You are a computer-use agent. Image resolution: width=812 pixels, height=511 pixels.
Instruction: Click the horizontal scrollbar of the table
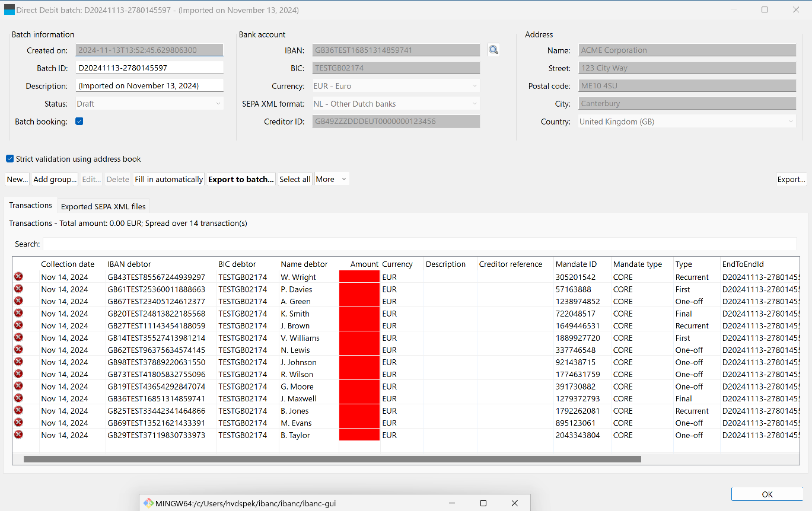[332, 459]
